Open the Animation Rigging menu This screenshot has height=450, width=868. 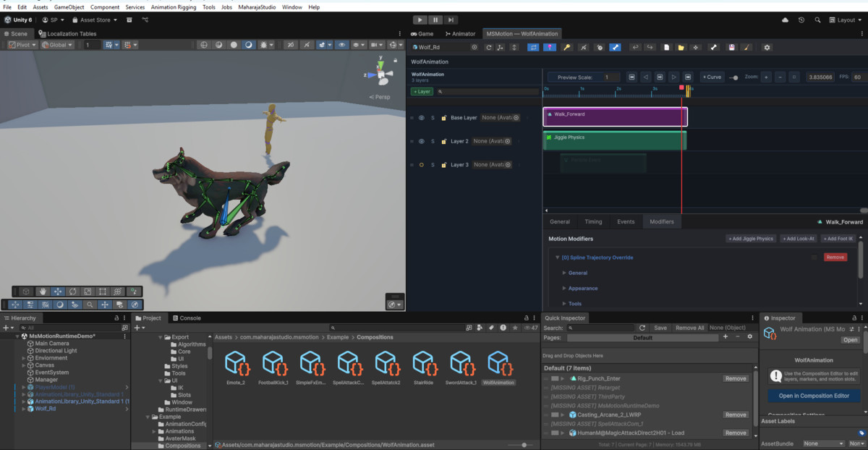pos(173,7)
